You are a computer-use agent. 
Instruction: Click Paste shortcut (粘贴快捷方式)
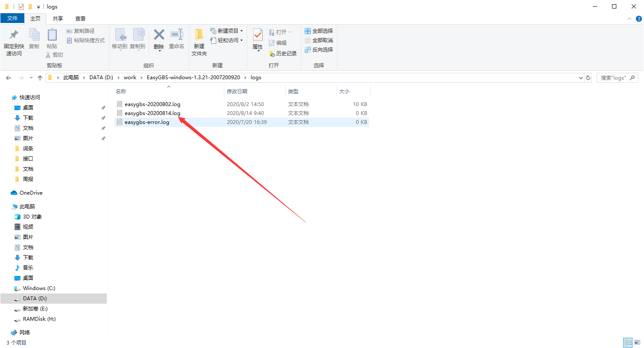86,40
